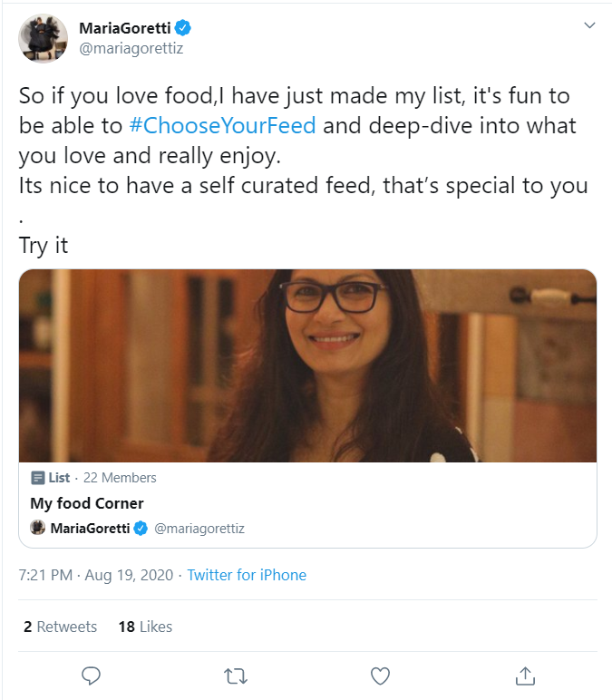Click @mariagorettiz handle in list card
The width and height of the screenshot is (612, 700).
point(199,528)
